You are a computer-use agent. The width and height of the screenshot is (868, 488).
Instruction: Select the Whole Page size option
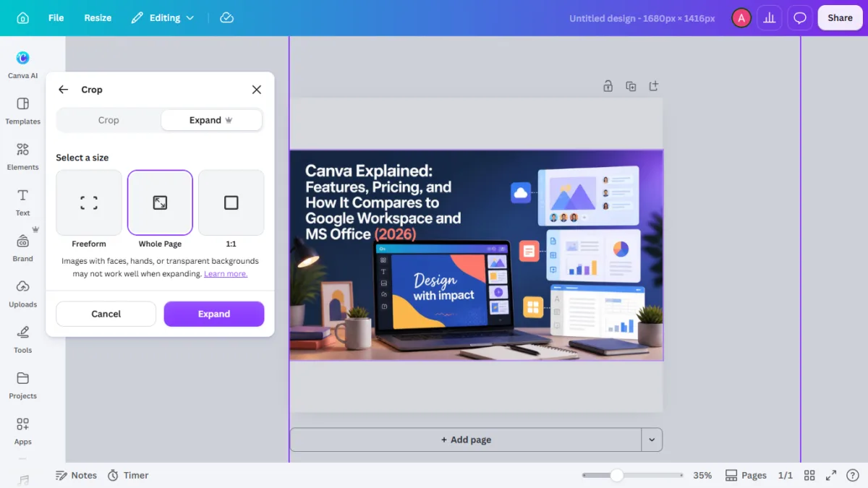pyautogui.click(x=160, y=202)
